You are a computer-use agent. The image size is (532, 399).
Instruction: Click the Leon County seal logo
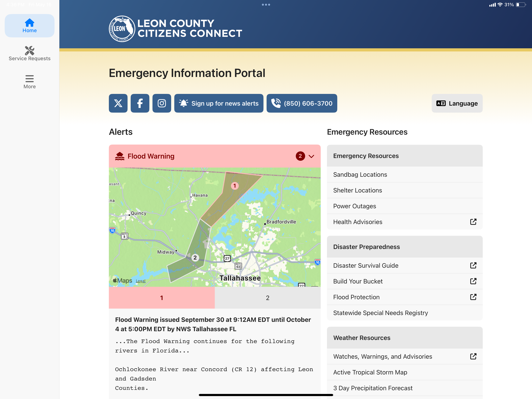coord(122,29)
